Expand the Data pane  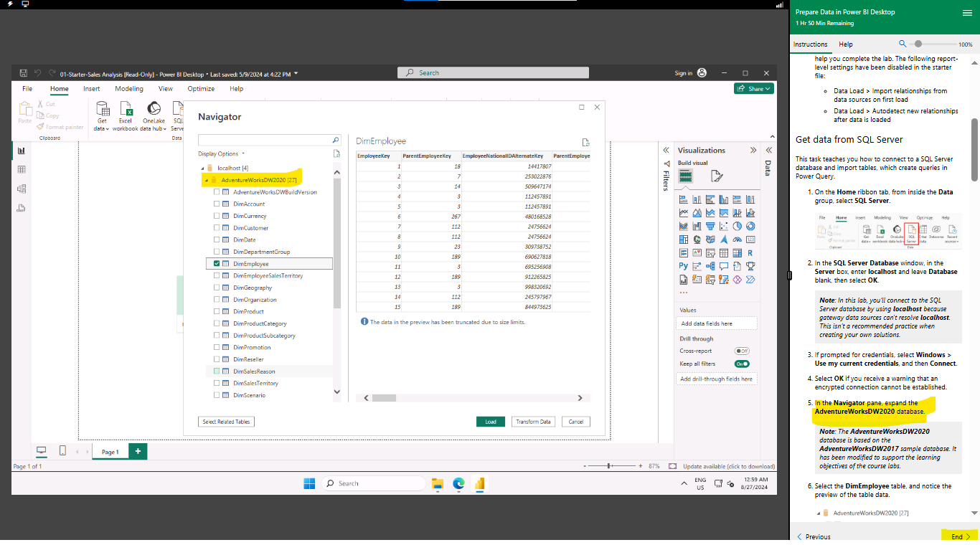click(769, 151)
